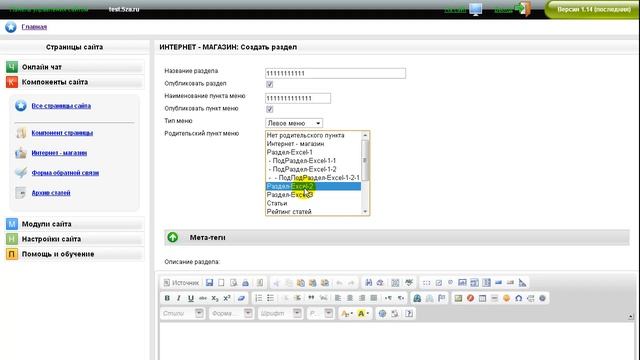Image resolution: width=640 pixels, height=360 pixels.
Task: Click the parent list scrollbar down arrow
Action: 365,211
